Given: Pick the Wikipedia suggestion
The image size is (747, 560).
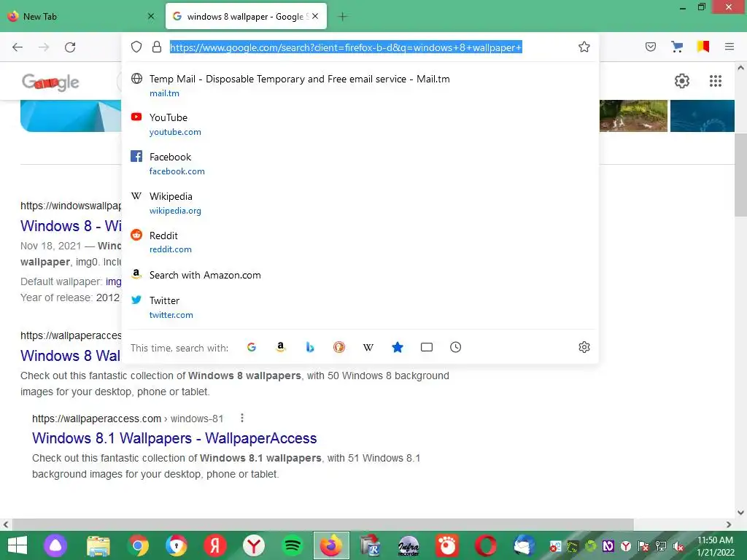Looking at the screenshot, I should coord(360,203).
